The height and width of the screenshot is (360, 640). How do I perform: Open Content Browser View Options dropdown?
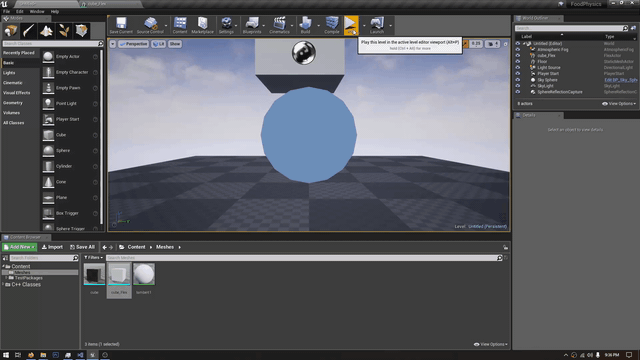[x=491, y=344]
